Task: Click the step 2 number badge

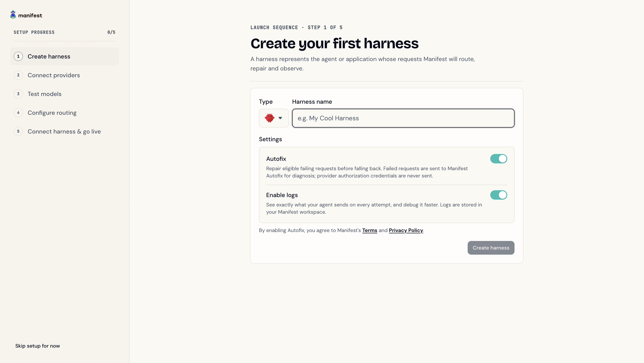Action: [18, 75]
